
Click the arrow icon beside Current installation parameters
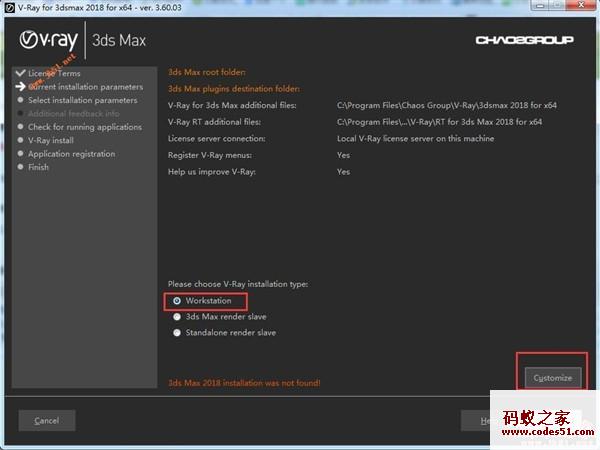(x=20, y=87)
